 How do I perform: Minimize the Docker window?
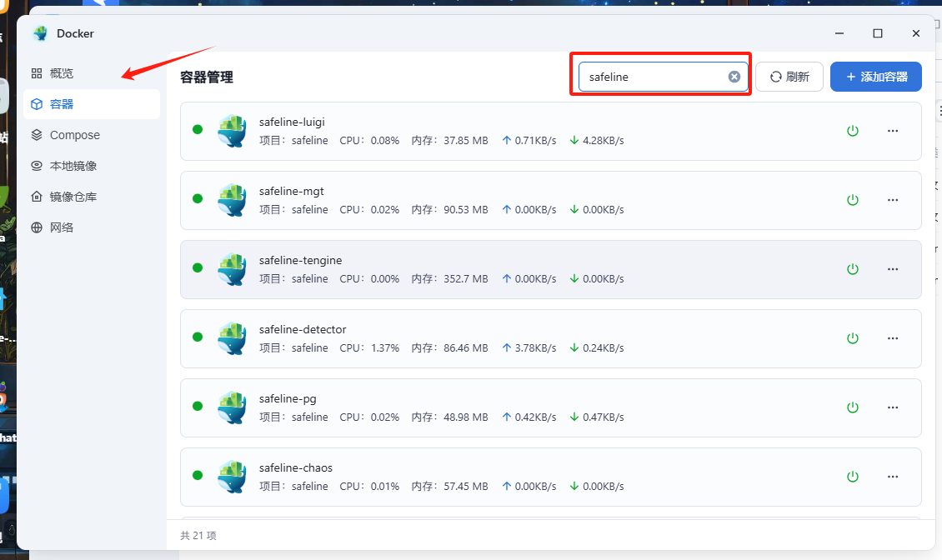(839, 33)
